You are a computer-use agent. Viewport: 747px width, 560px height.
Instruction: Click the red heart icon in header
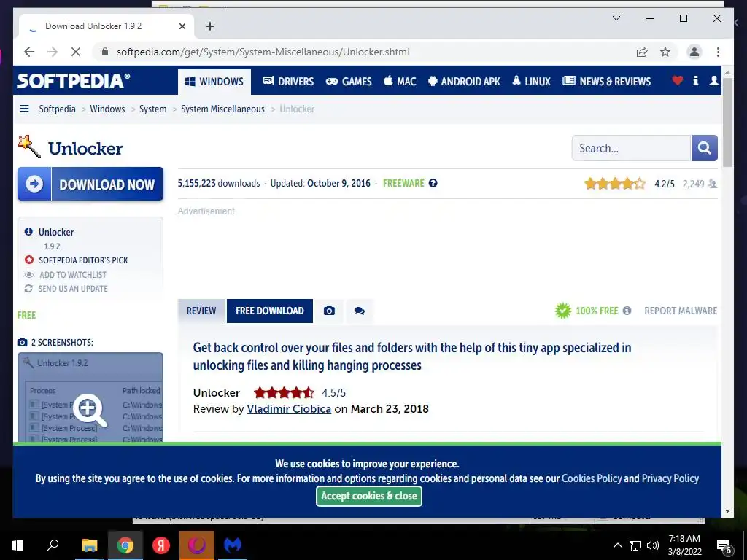677,81
